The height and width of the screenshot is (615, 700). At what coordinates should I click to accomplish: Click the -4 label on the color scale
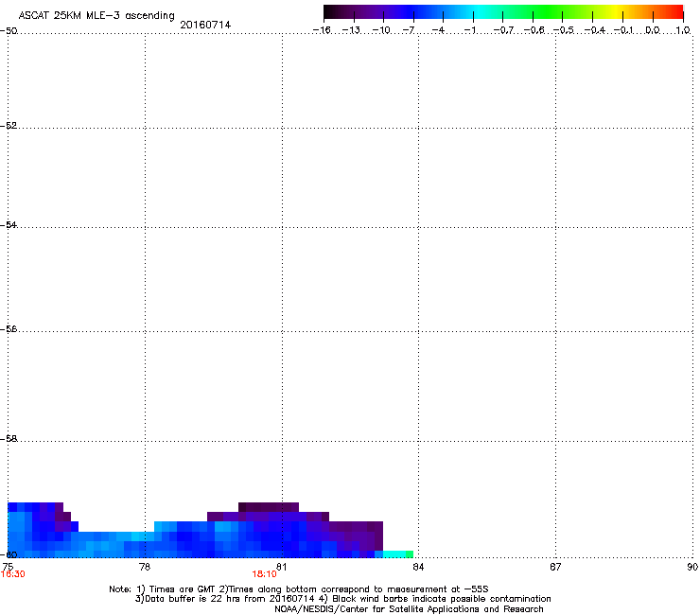(x=438, y=30)
